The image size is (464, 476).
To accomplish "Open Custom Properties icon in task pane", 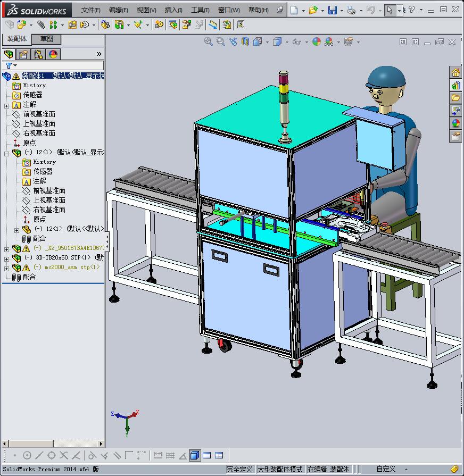I will [455, 136].
